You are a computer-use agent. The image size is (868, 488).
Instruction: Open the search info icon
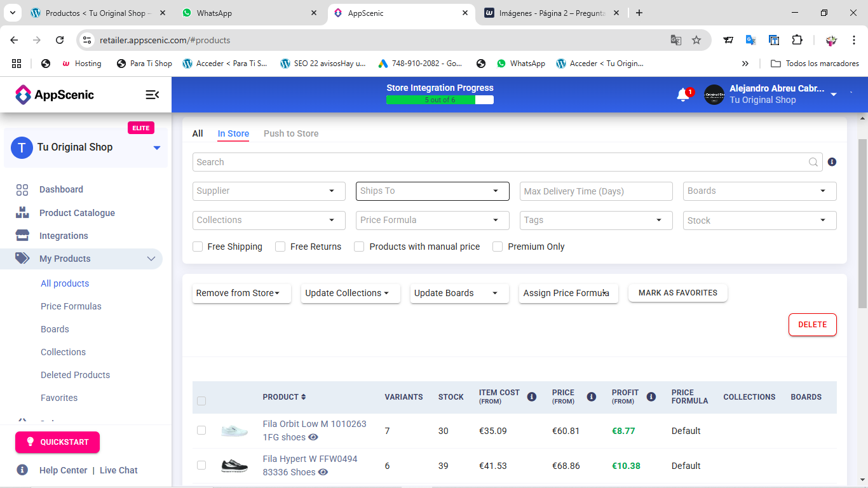(832, 162)
